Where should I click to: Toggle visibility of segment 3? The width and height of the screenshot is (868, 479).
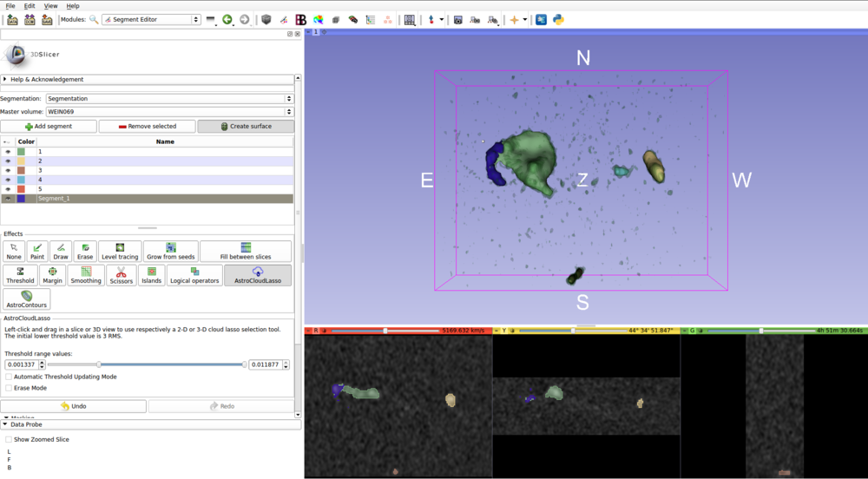pyautogui.click(x=8, y=170)
